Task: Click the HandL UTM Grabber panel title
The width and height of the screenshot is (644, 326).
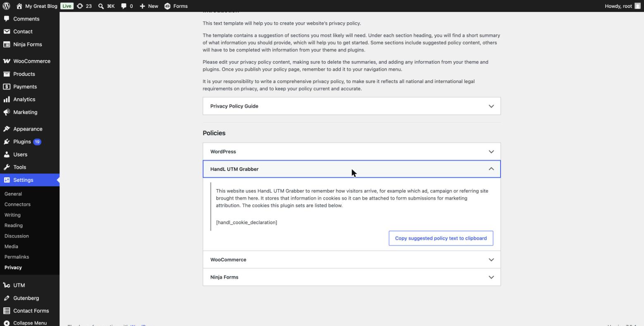Action: click(x=234, y=169)
